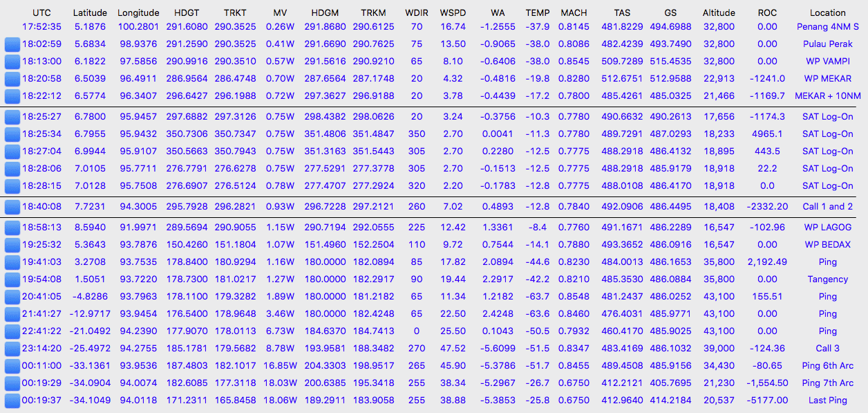The height and width of the screenshot is (413, 868).
Task: Click the blue icon for row 00:11:00
Action: (12, 367)
